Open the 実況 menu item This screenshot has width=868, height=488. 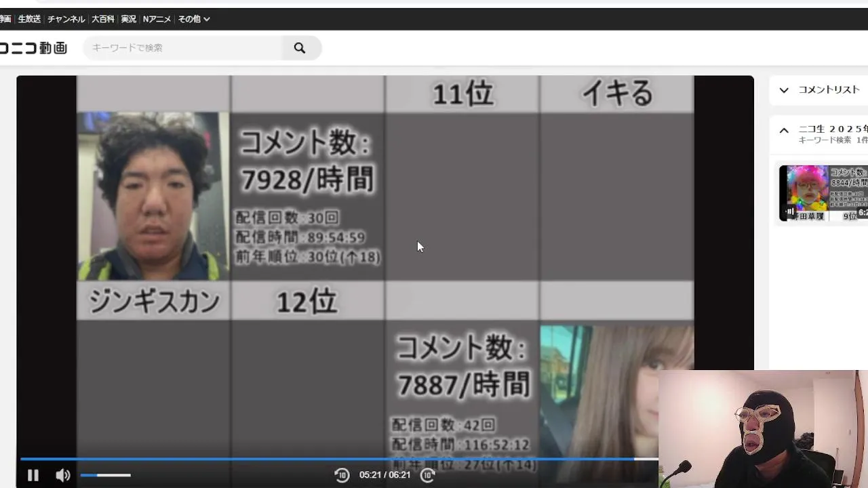[129, 19]
